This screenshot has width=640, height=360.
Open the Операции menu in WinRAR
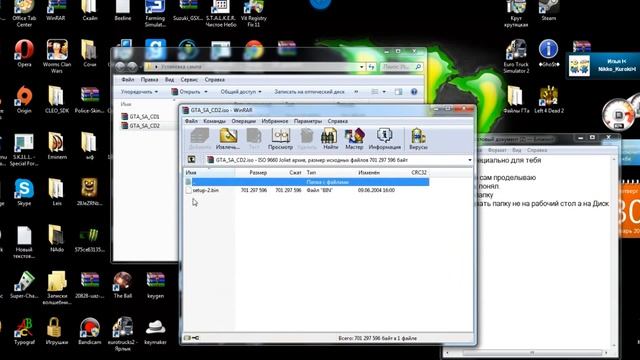(x=243, y=121)
